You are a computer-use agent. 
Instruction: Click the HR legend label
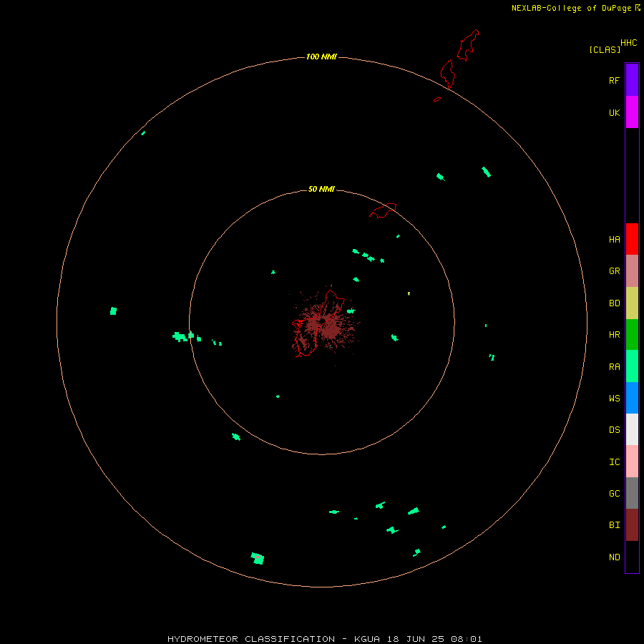click(x=614, y=335)
